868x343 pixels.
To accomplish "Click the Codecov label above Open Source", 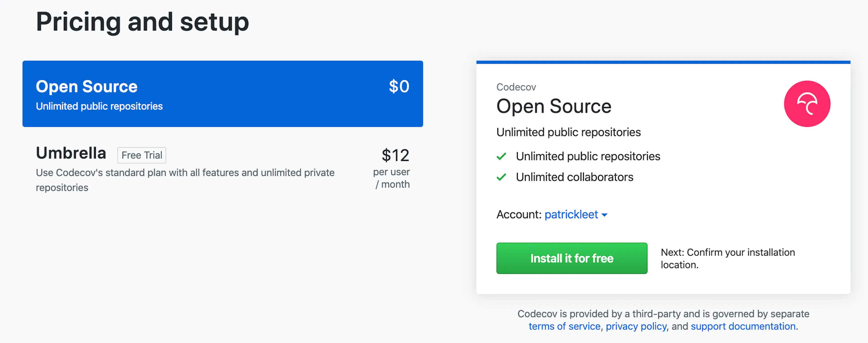I will point(516,87).
